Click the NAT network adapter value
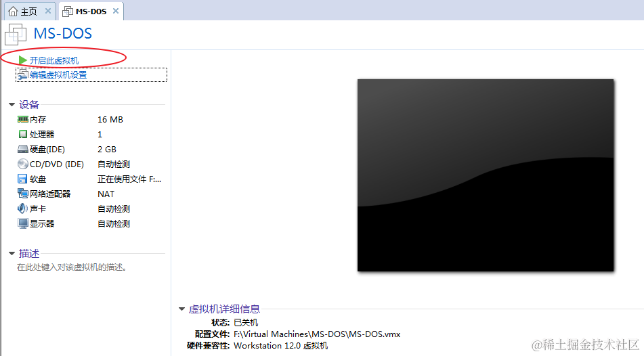This screenshot has width=644, height=356. pyautogui.click(x=106, y=194)
